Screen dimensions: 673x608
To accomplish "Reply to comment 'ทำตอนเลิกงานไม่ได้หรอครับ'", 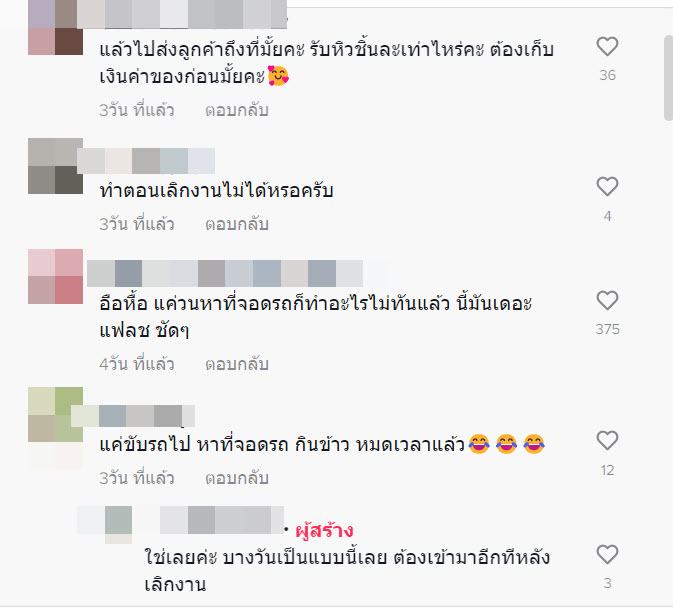I will (236, 224).
